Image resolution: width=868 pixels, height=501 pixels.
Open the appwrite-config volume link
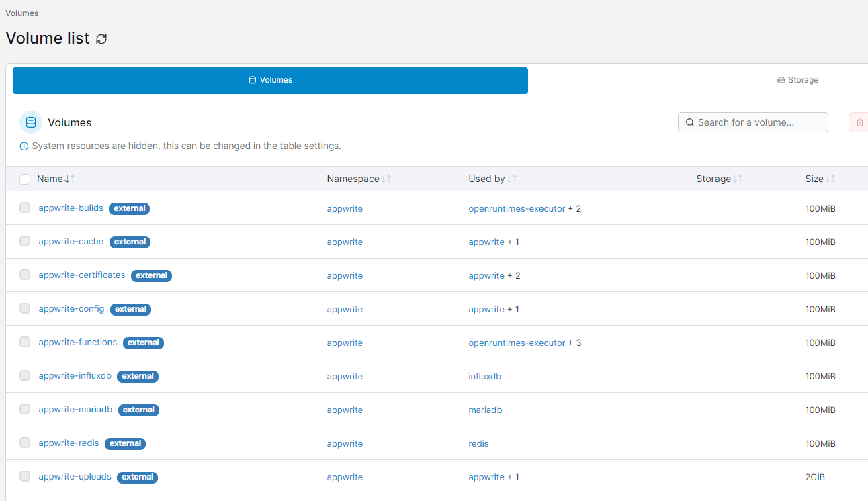coord(71,309)
